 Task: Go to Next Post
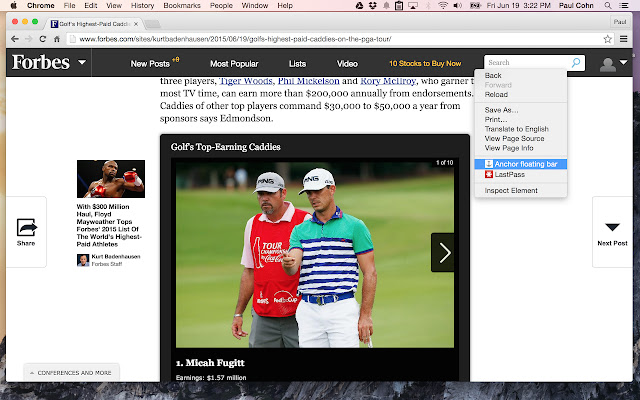pos(612,231)
